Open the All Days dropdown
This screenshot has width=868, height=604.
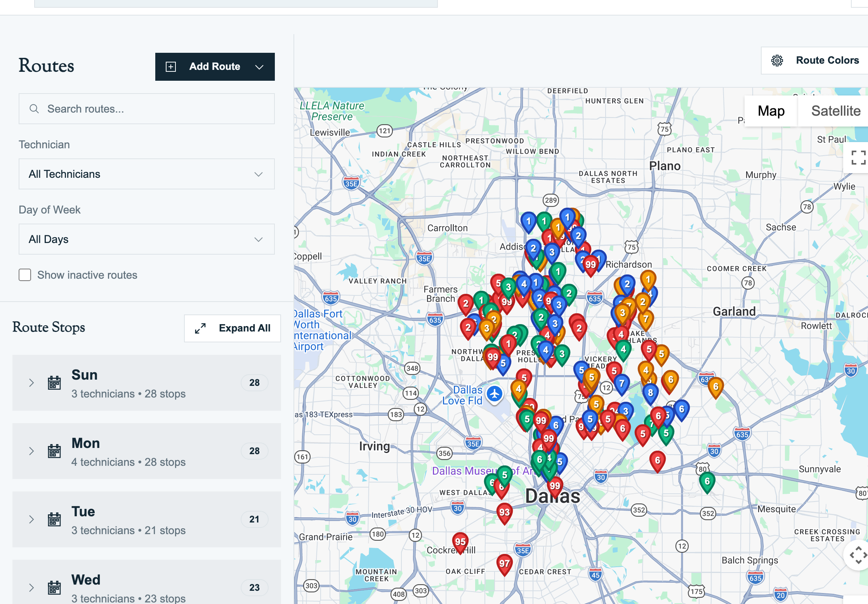pos(147,239)
